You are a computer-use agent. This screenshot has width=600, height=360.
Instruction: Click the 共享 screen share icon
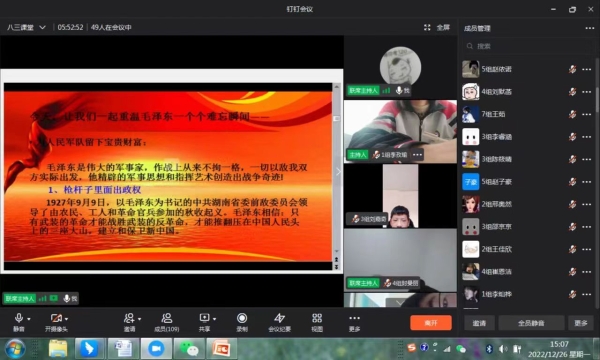coord(204,318)
